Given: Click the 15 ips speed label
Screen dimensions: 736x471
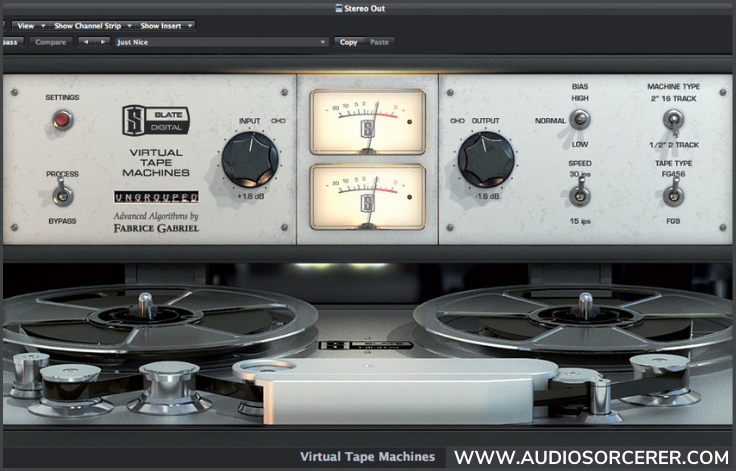Looking at the screenshot, I should 580,221.
